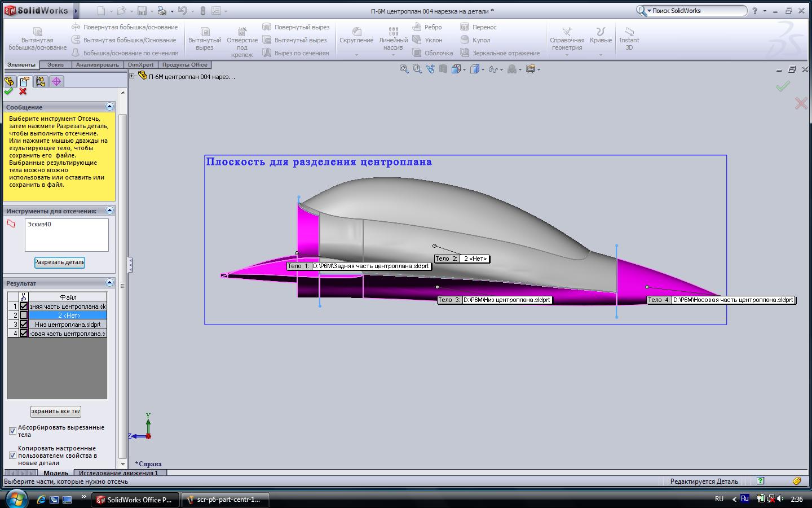Expand the П-6М центроплан tree node
Image resolution: width=812 pixels, height=508 pixels.
132,76
